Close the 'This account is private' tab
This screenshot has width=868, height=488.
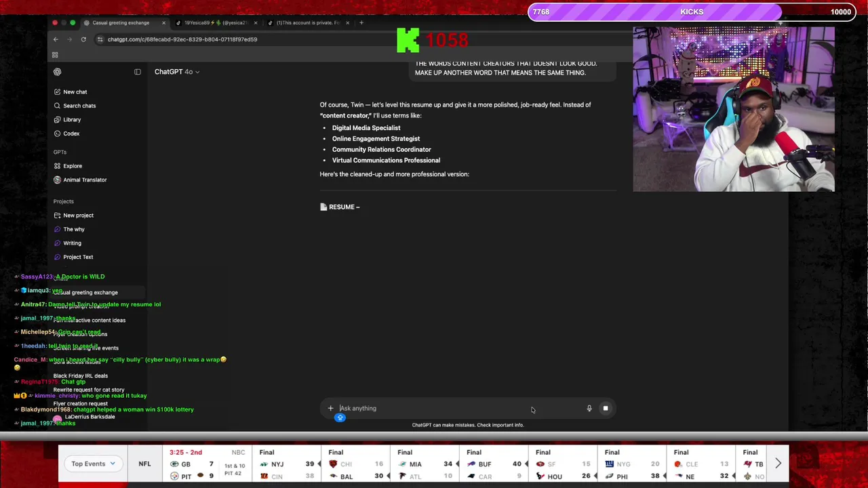click(x=347, y=22)
